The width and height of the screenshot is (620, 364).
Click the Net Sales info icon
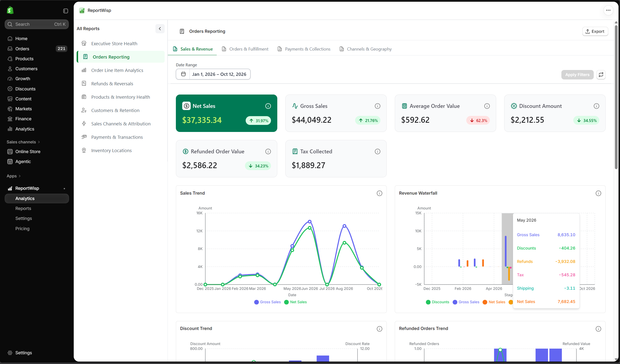pyautogui.click(x=268, y=106)
